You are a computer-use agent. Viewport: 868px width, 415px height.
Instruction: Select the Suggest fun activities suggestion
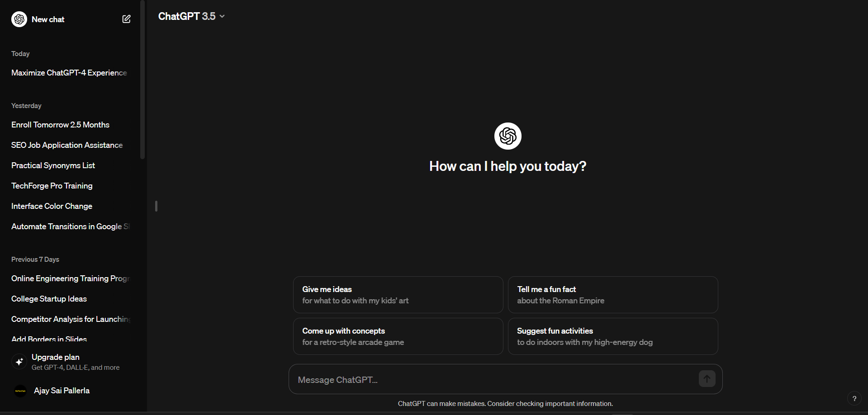coord(613,336)
